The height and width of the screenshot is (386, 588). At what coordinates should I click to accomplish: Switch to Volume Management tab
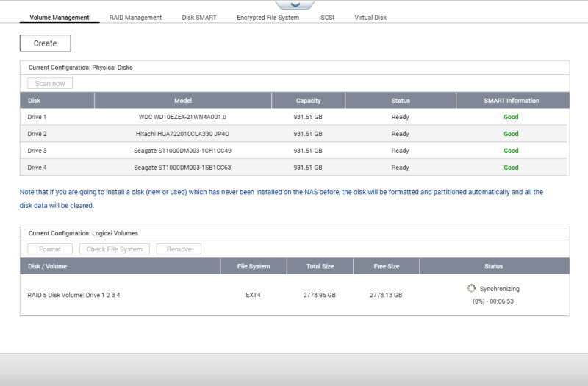click(60, 17)
